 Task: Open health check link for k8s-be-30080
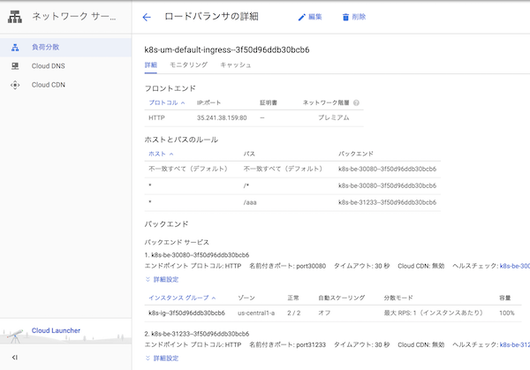(x=515, y=266)
